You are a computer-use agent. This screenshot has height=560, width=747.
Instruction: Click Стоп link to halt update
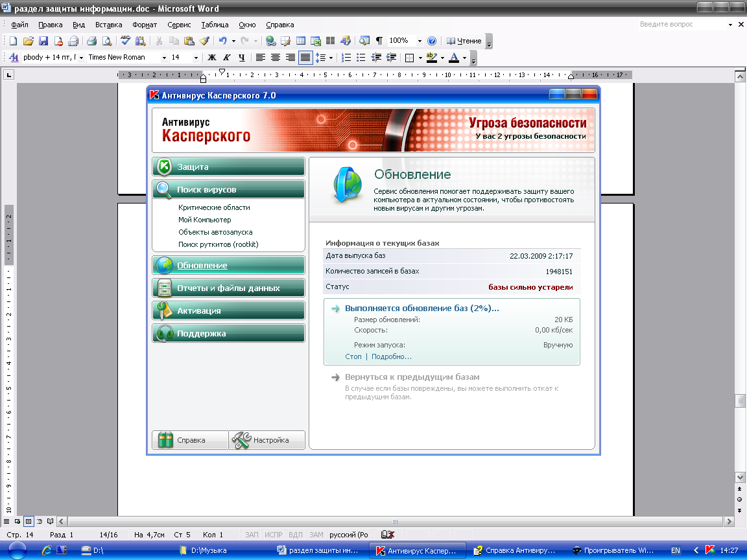point(353,356)
